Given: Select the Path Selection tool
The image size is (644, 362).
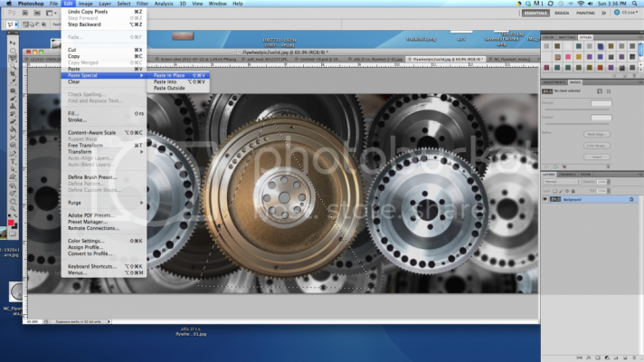Looking at the screenshot, I should 13,169.
